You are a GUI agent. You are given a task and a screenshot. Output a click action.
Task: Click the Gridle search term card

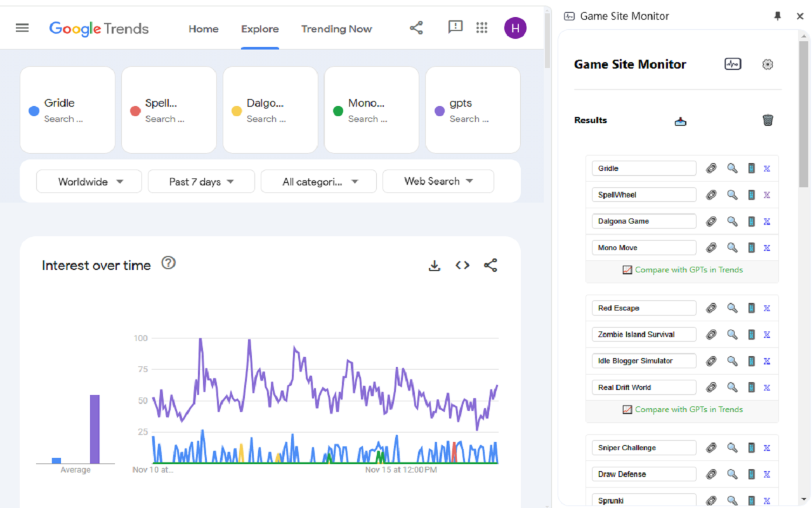(67, 110)
